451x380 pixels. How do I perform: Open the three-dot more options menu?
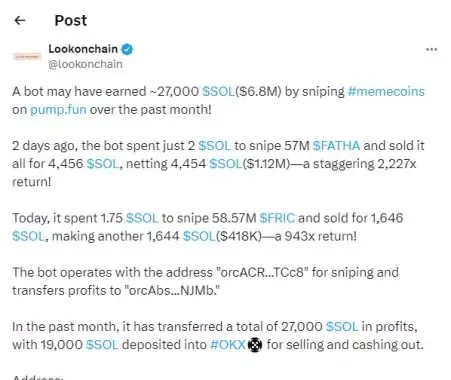[x=431, y=49]
